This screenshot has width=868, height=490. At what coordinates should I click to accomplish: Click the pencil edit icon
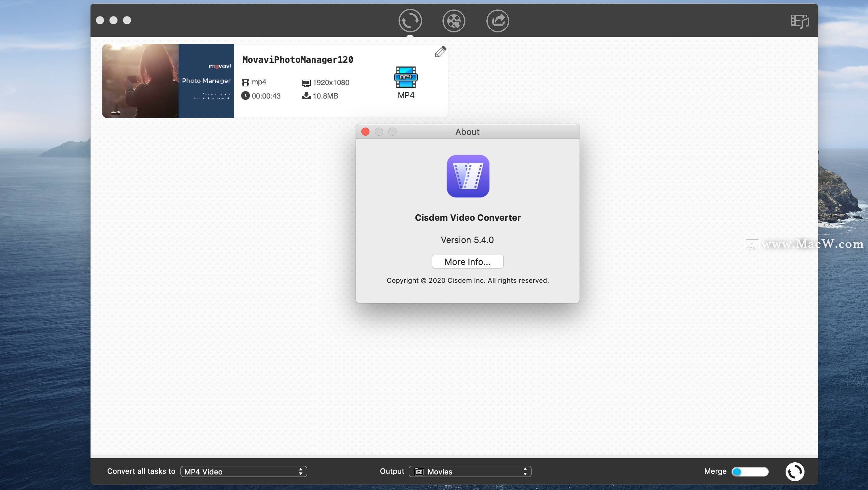coord(440,52)
